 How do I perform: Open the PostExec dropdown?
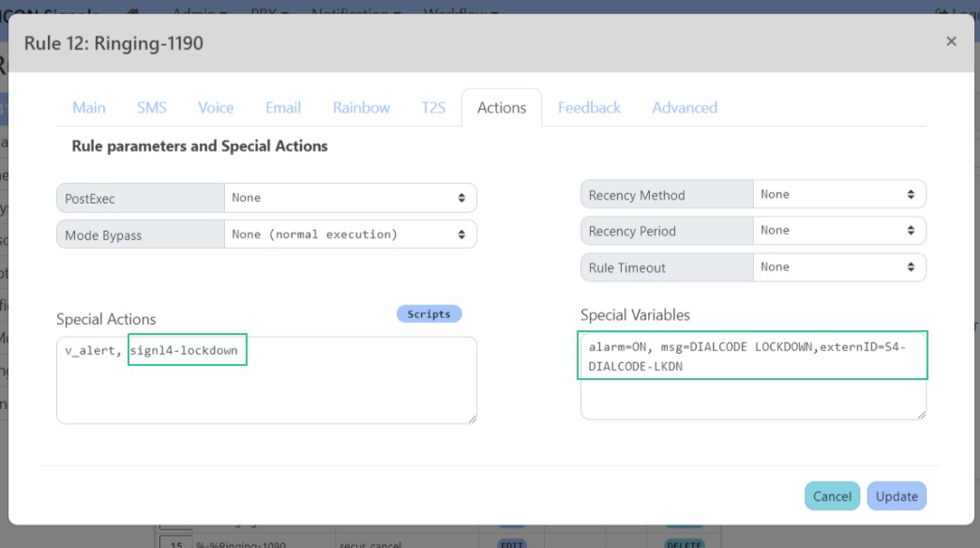[352, 196]
